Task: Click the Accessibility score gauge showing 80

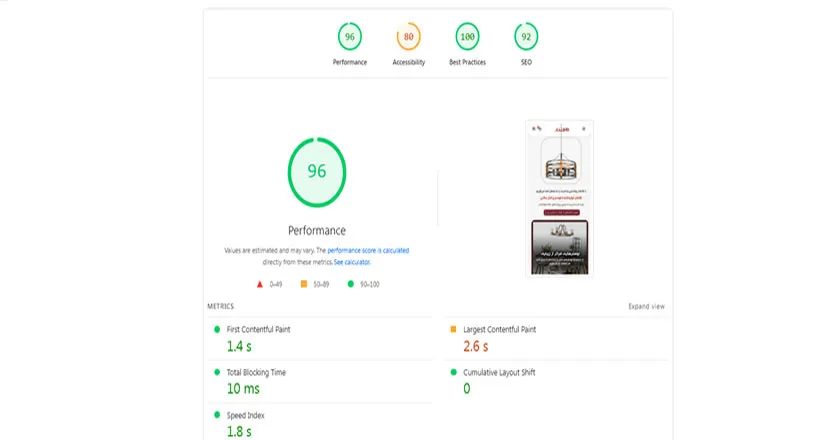Action: 407,37
